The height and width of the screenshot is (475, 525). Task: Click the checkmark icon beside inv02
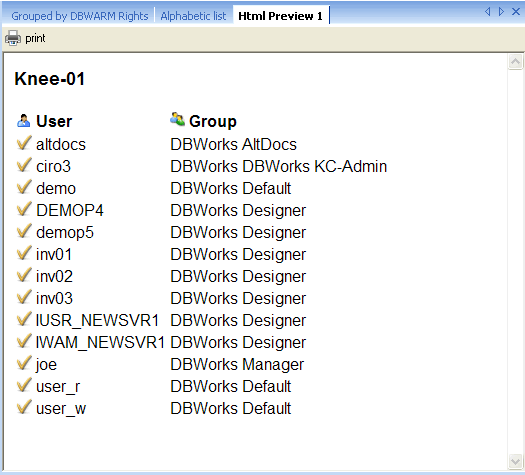(x=24, y=275)
